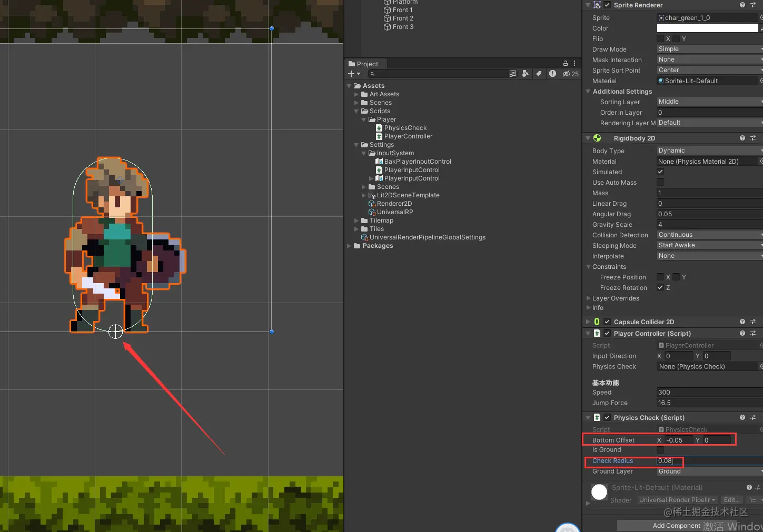Open Sprite Renderer help reference icon

click(x=742, y=5)
